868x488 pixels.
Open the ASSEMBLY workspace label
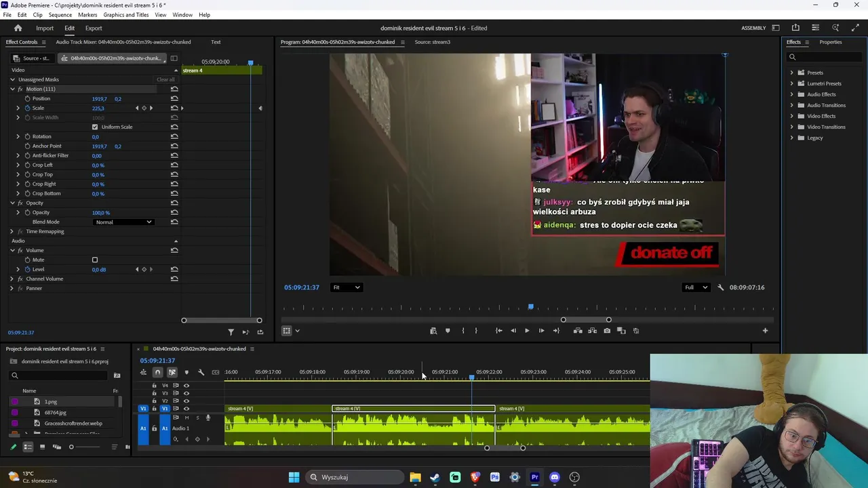753,28
